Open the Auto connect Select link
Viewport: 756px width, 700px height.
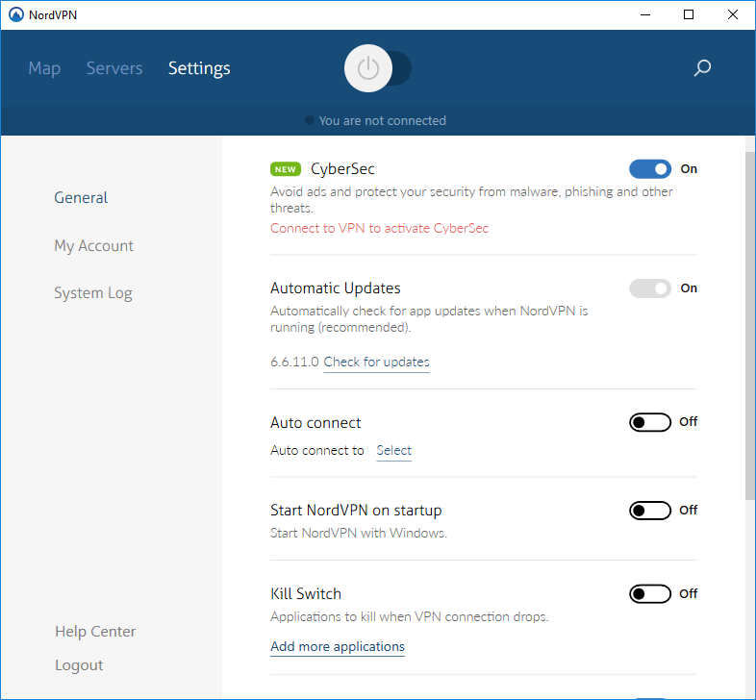pyautogui.click(x=394, y=450)
